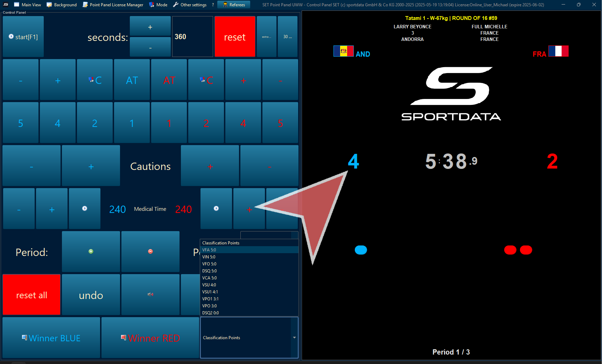The image size is (605, 364).
Task: Click blue plus in the top score row
Action: tap(58, 80)
